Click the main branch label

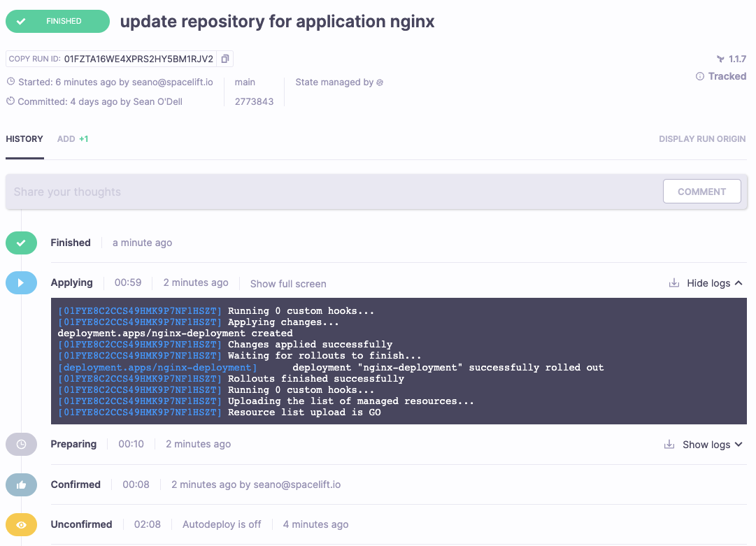coord(245,82)
